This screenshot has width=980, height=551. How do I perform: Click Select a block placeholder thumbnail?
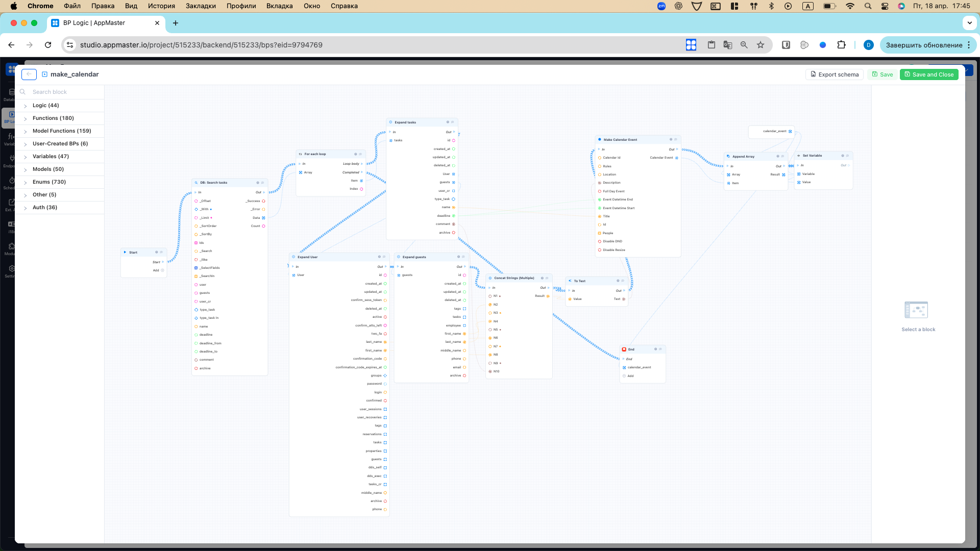click(916, 310)
